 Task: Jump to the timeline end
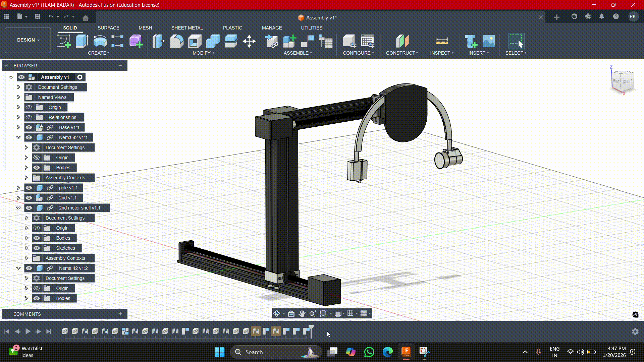[x=49, y=331]
